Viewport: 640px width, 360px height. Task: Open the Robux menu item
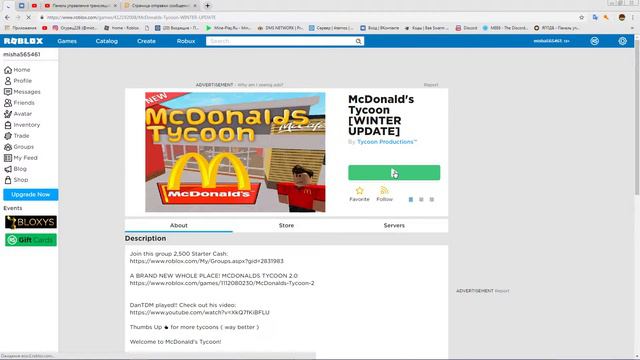(186, 41)
